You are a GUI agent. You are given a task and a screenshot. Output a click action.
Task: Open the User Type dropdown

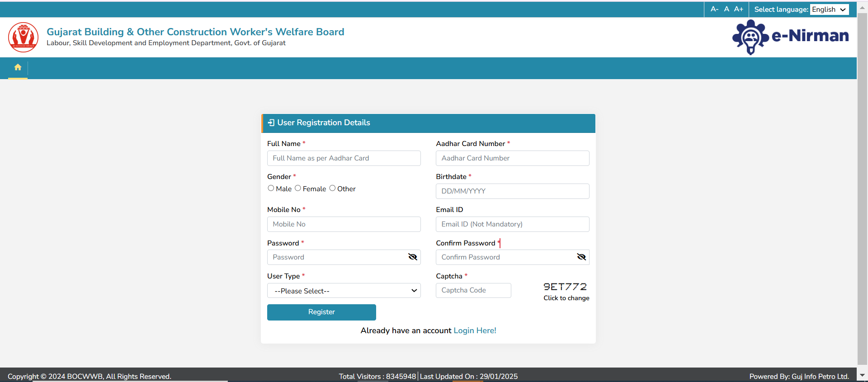point(344,291)
